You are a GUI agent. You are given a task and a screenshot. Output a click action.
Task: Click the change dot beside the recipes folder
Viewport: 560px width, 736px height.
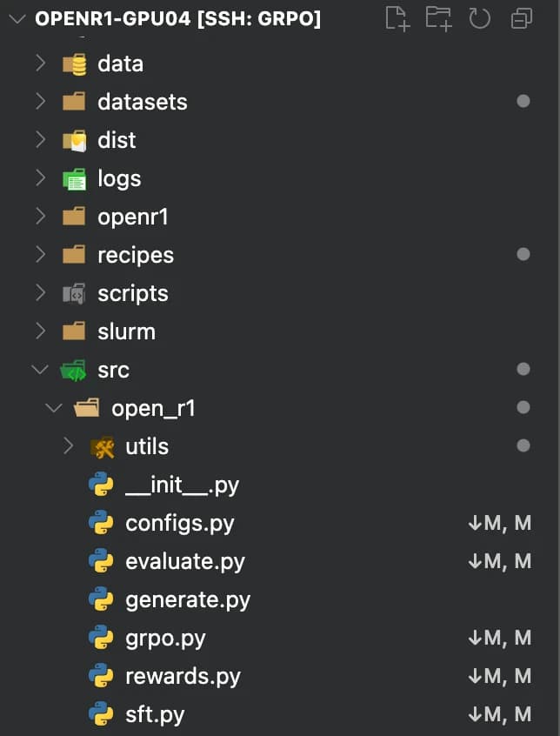tap(523, 254)
